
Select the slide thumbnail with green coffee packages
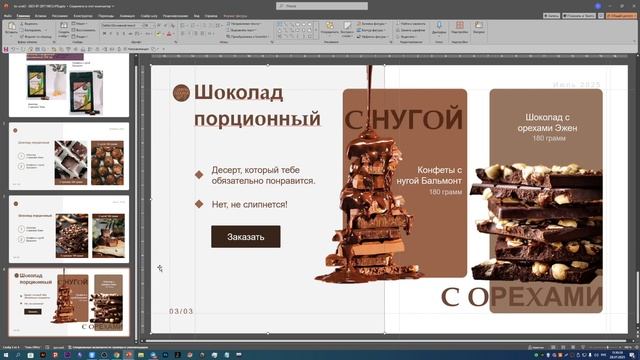click(69, 85)
